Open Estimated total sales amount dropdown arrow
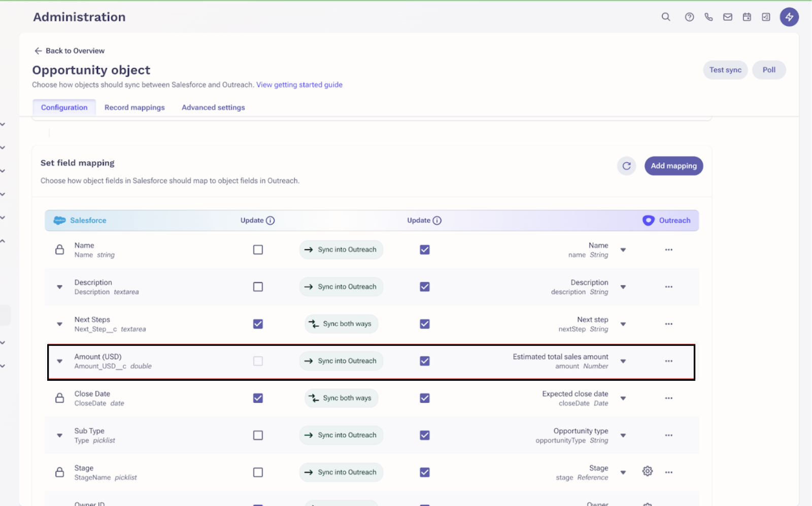 [623, 361]
